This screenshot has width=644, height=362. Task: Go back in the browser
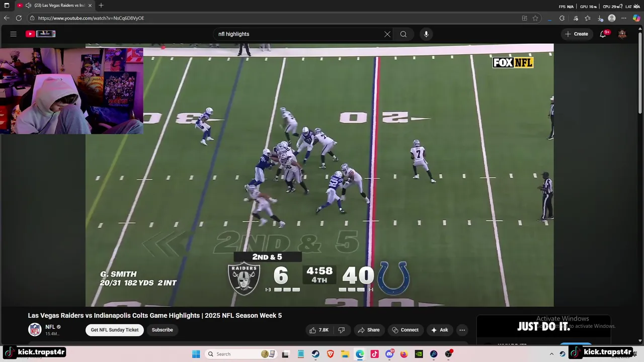click(x=7, y=18)
